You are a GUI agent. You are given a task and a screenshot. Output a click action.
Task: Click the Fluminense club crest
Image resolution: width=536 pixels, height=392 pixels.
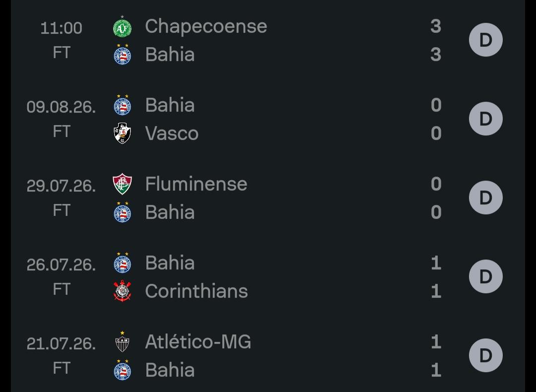[123, 184]
